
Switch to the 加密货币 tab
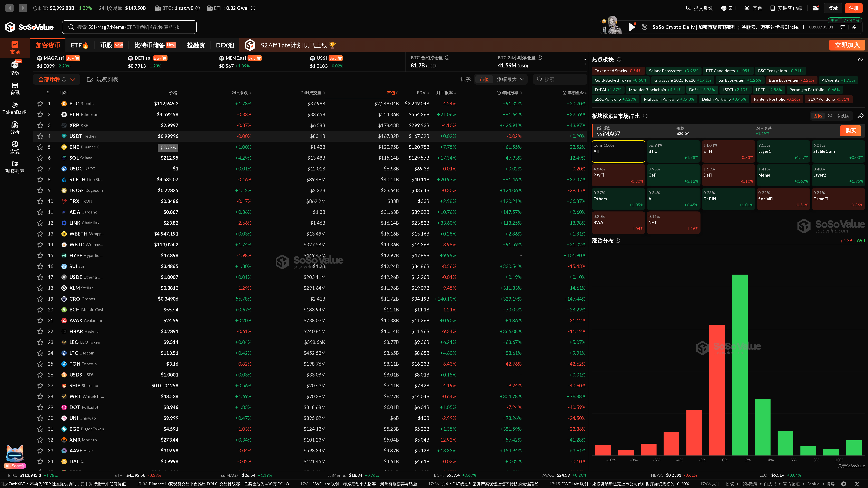48,45
